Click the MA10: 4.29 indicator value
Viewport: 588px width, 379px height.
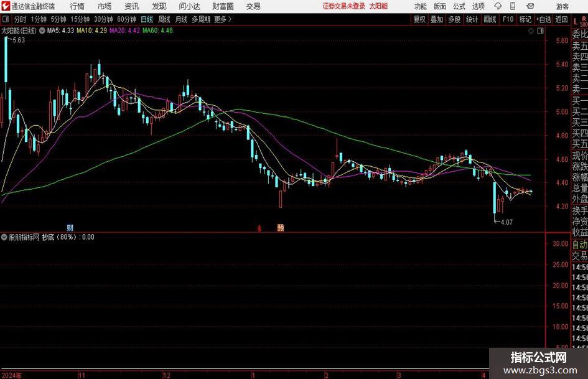(92, 30)
